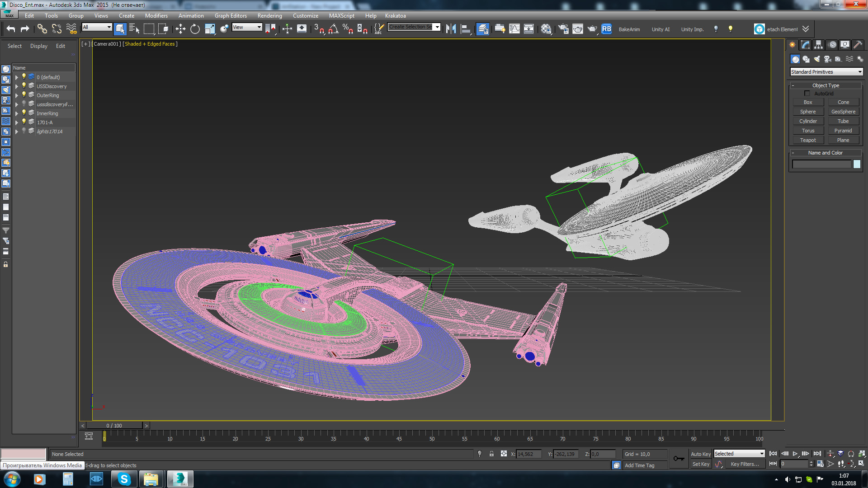
Task: Click the GeoSphere primitive button
Action: click(x=843, y=112)
